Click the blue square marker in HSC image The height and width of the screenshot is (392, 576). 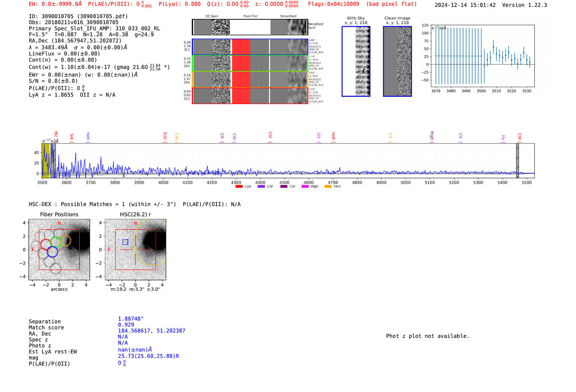point(125,242)
